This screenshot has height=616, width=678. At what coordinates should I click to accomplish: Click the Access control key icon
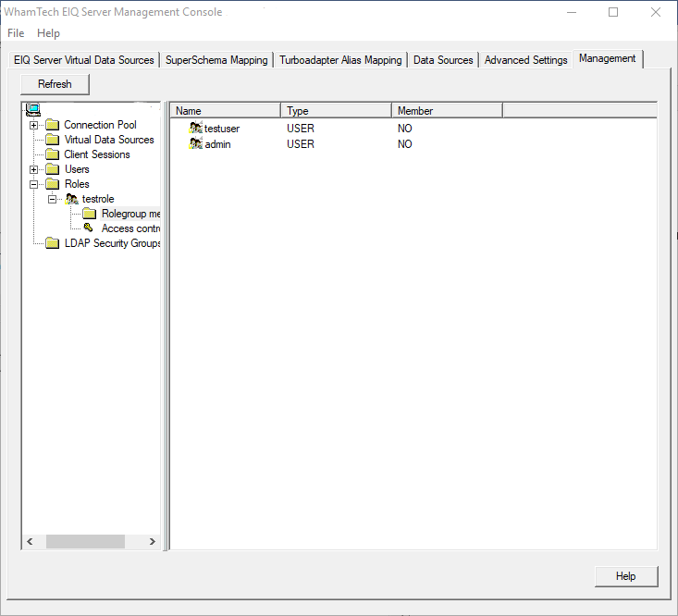click(89, 228)
